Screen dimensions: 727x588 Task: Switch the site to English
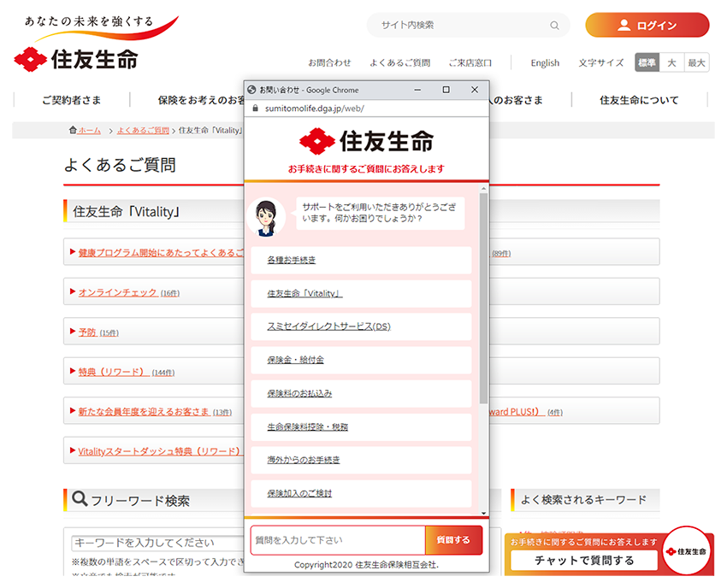(x=546, y=62)
